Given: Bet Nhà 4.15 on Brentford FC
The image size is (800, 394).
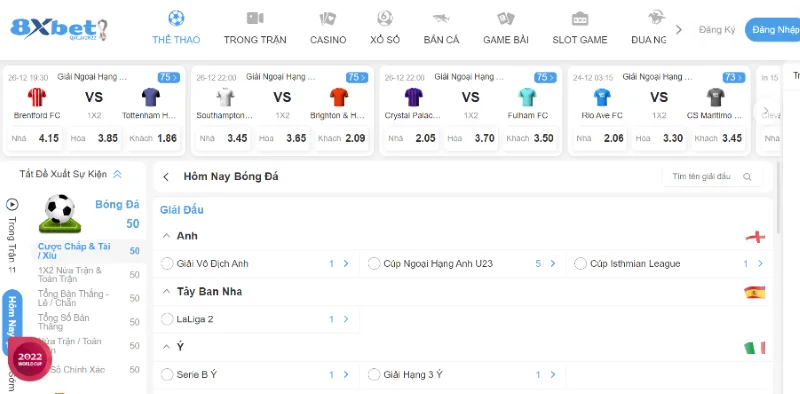Looking at the screenshot, I should 35,138.
